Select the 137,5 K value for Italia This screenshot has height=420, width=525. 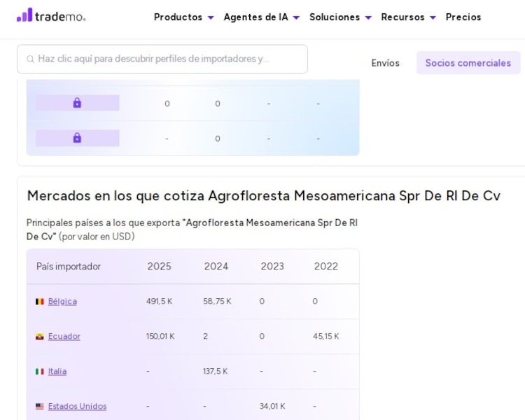click(215, 371)
